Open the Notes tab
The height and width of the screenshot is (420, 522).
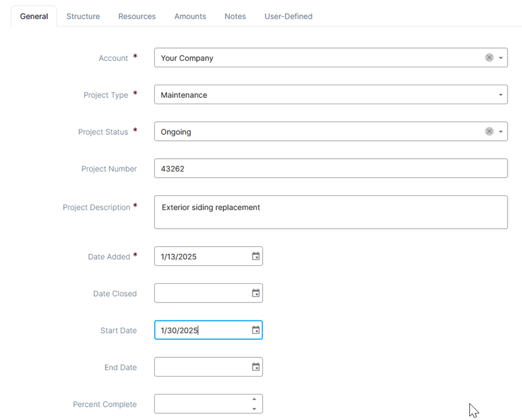(235, 16)
